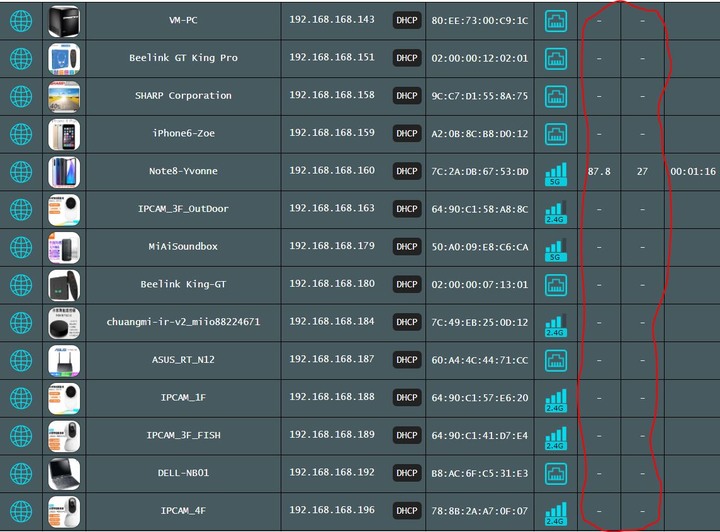This screenshot has width=720, height=532.
Task: Click the wired Ethernet icon for ASUS_RT_N12
Action: click(556, 360)
